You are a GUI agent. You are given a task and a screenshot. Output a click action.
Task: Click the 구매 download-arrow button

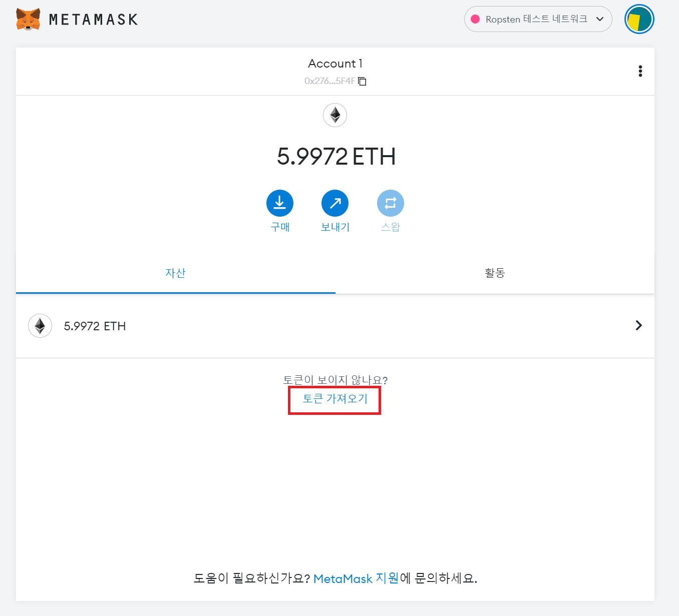click(280, 203)
